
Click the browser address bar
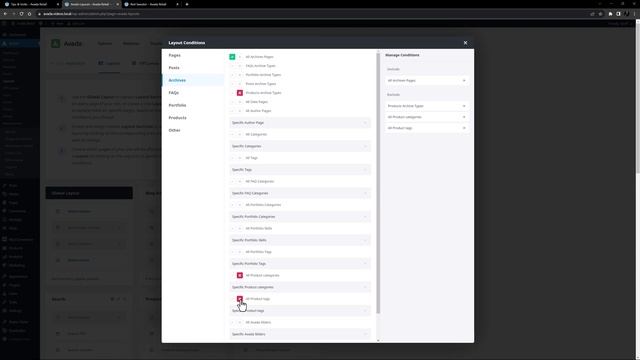pos(310,14)
